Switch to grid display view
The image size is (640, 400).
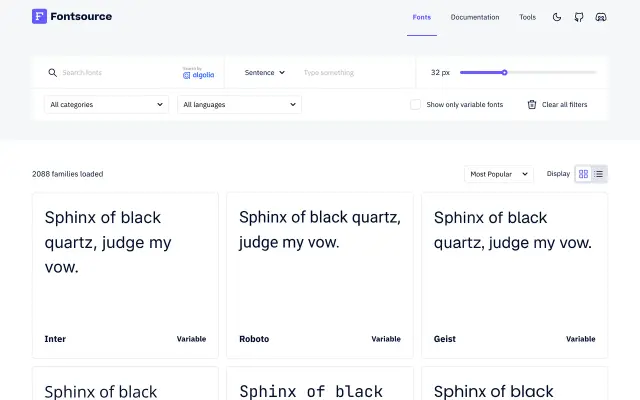tap(584, 174)
